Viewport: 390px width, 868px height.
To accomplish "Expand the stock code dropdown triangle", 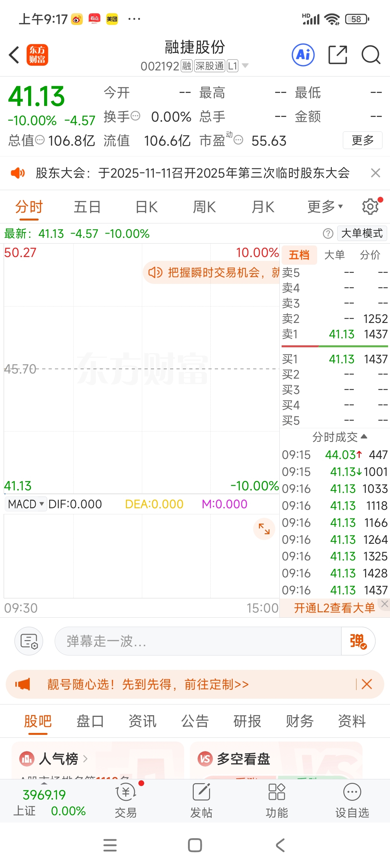I will 245,65.
